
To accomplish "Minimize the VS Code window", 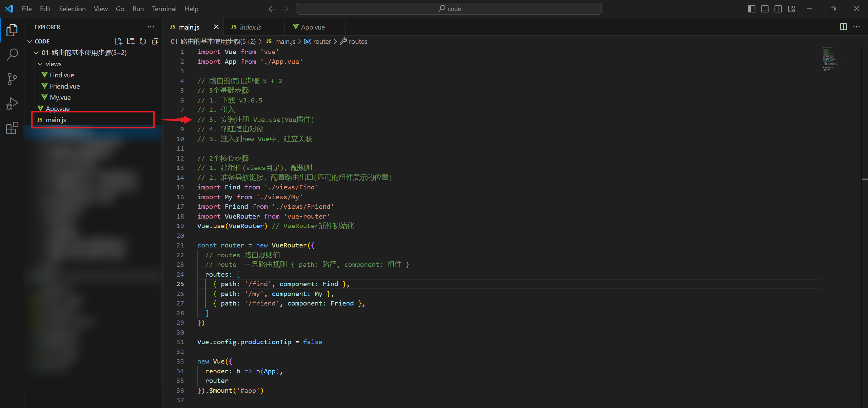I will coord(810,9).
